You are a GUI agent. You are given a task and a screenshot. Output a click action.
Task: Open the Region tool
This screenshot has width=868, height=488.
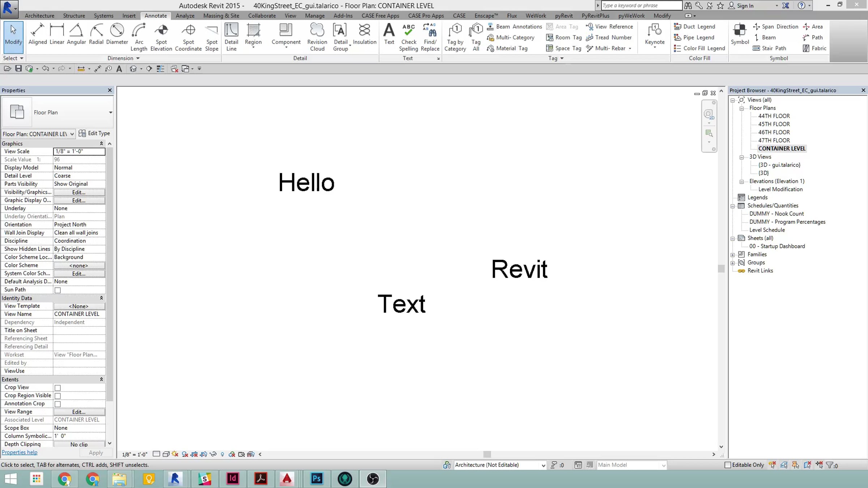tap(253, 35)
